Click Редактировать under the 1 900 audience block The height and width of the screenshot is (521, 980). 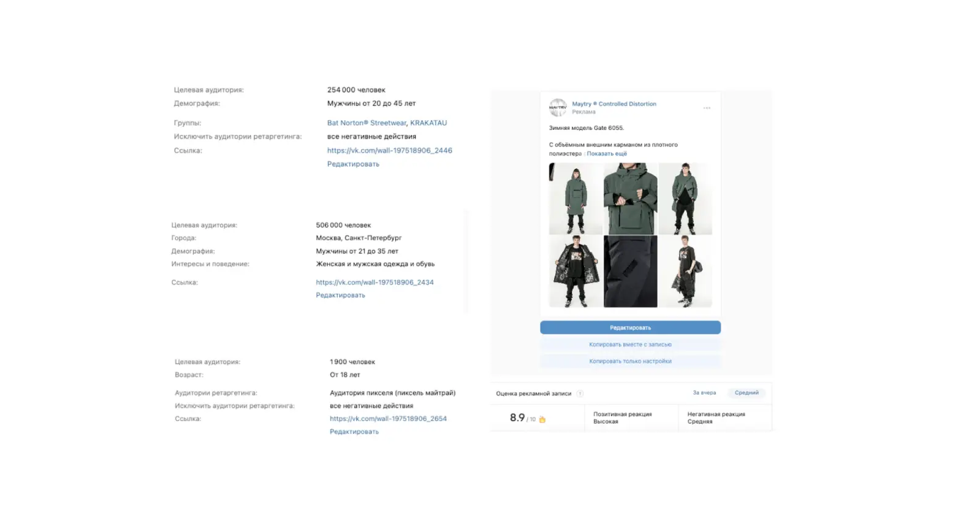tap(354, 432)
